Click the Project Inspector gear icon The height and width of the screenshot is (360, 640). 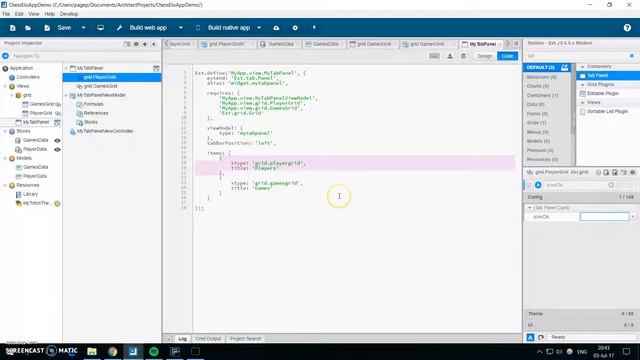coord(136,44)
